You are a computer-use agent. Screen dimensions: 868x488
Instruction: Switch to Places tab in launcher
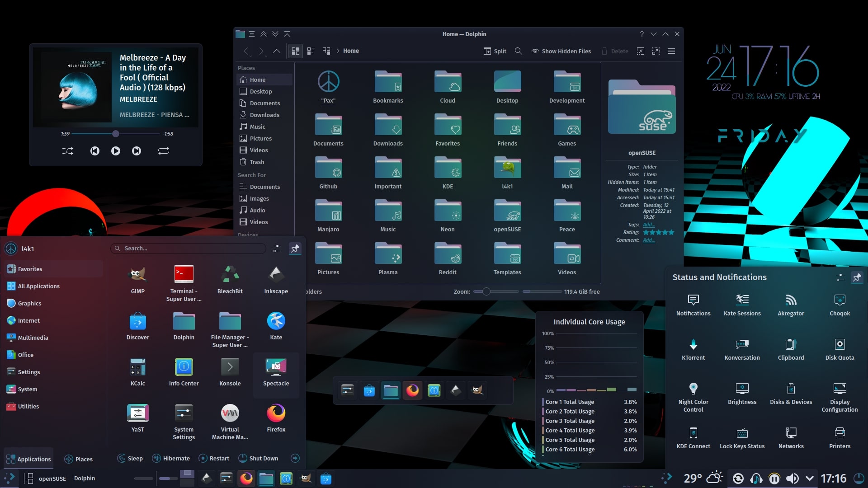[79, 459]
